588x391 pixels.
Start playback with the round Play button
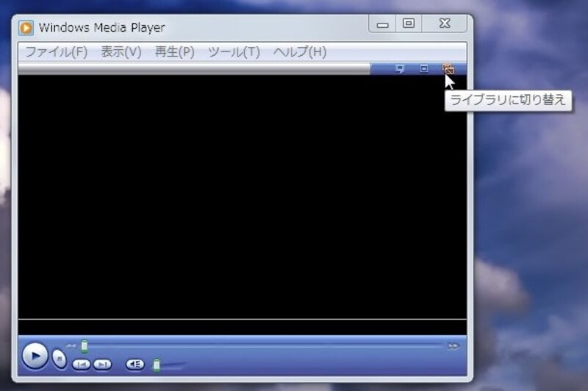[x=35, y=356]
